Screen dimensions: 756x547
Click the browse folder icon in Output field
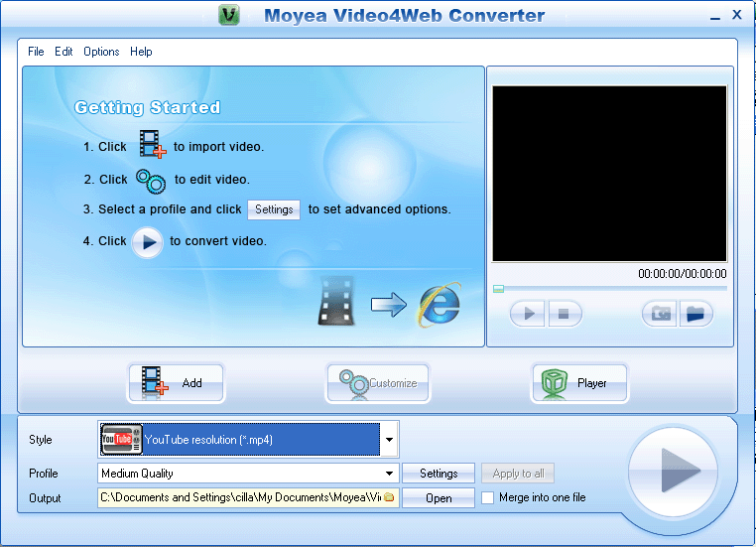(x=390, y=497)
